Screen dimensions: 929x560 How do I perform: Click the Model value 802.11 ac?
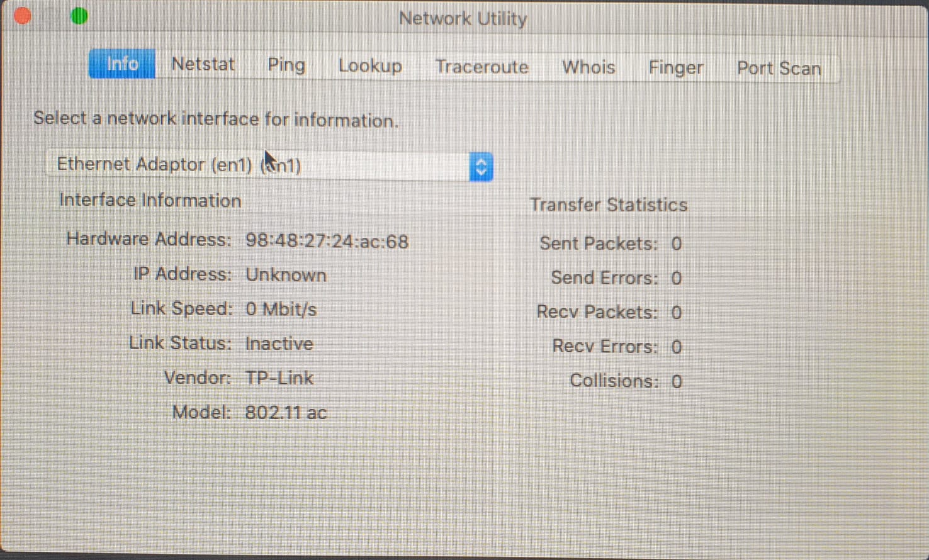tap(286, 413)
